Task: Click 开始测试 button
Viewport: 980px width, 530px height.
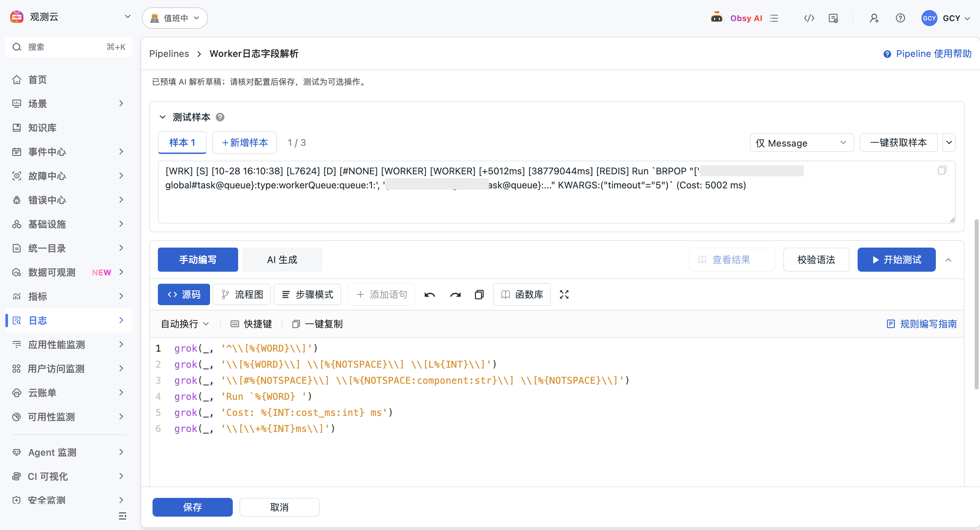Action: pyautogui.click(x=896, y=260)
